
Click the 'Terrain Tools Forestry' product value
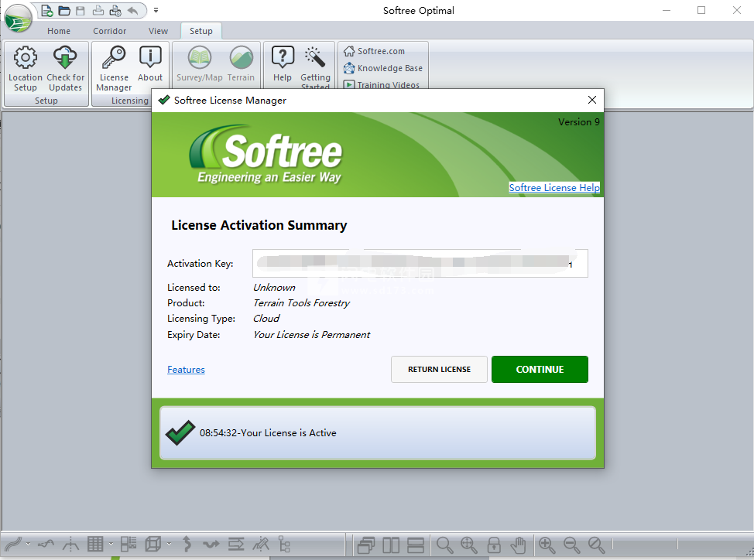(x=301, y=303)
